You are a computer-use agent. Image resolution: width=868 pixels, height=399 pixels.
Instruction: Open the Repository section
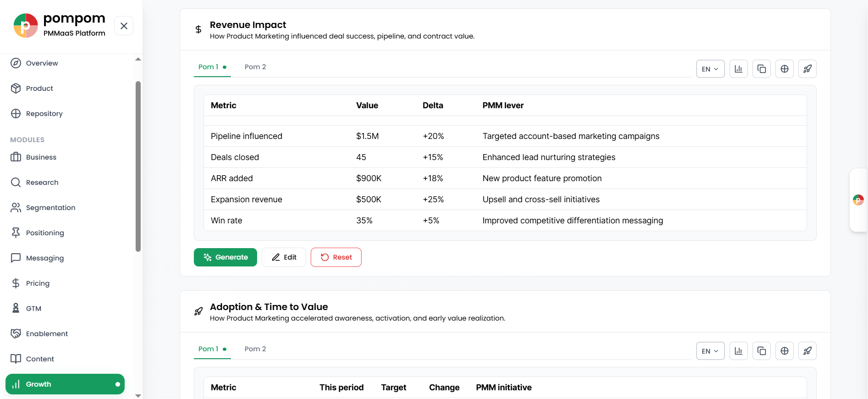coord(65,114)
